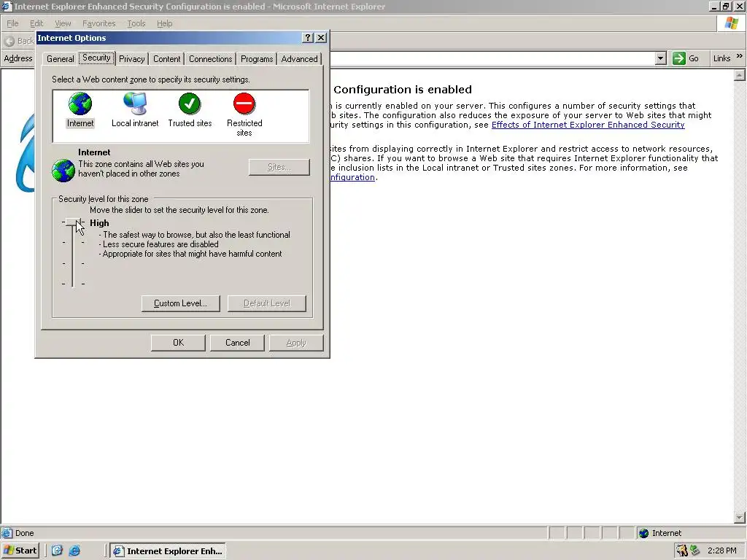Click the Go button label

(x=694, y=58)
